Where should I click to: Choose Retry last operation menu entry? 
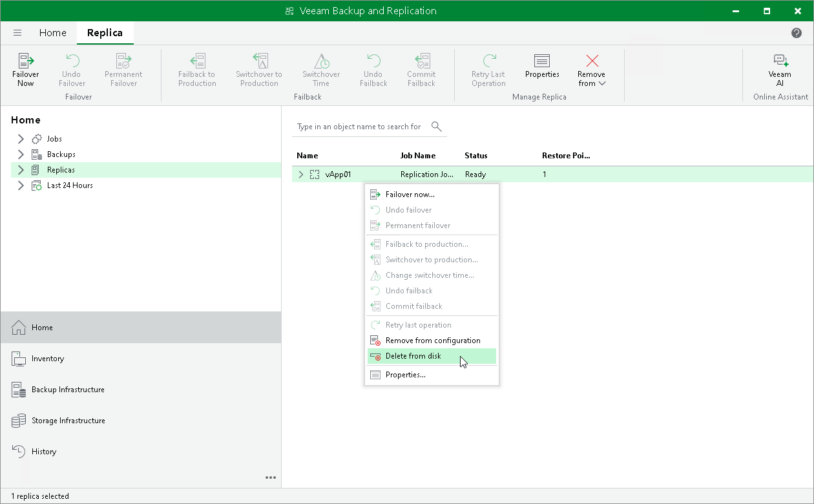(x=432, y=325)
